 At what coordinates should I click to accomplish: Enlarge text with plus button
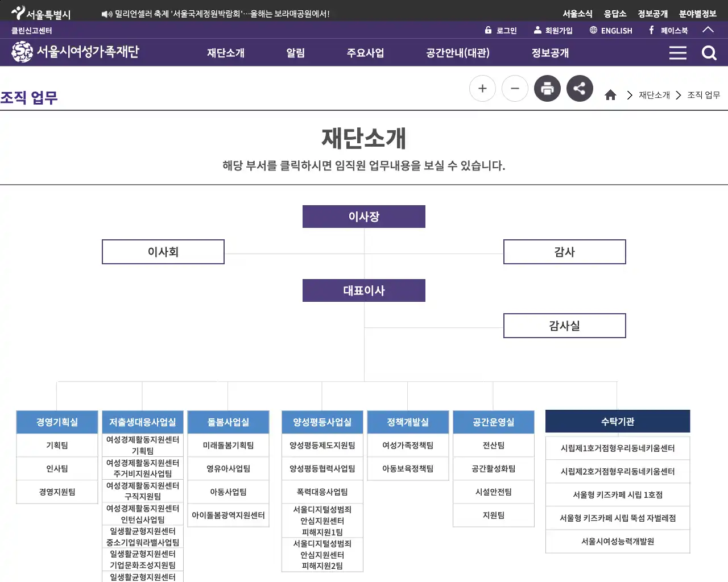pyautogui.click(x=482, y=88)
